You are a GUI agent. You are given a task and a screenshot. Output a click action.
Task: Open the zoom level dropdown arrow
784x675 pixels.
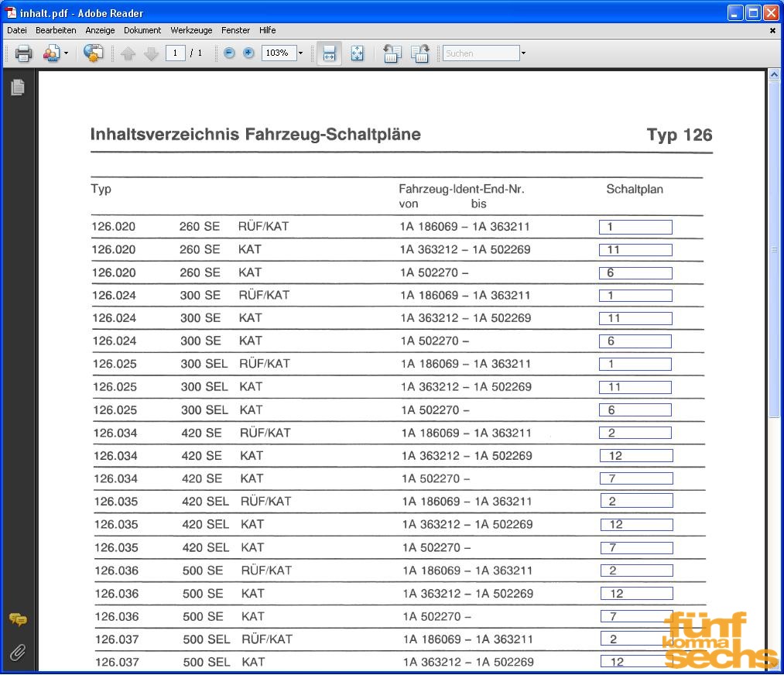300,53
